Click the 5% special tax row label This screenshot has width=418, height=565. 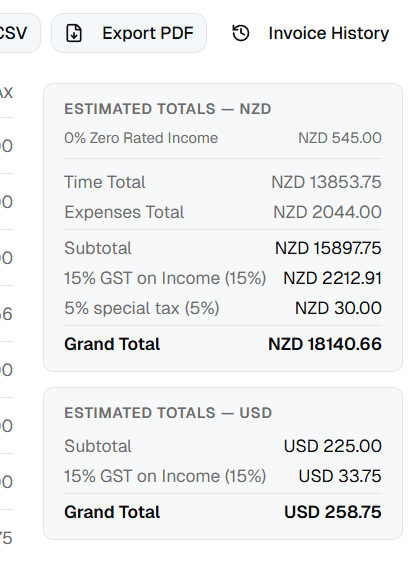(142, 308)
